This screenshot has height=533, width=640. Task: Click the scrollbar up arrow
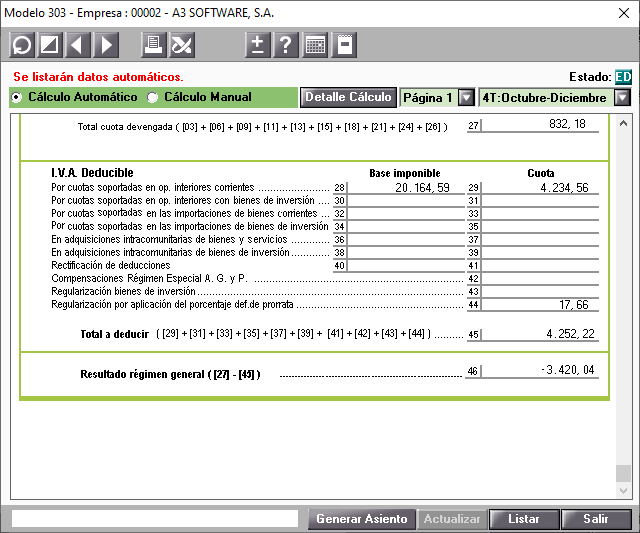click(623, 123)
